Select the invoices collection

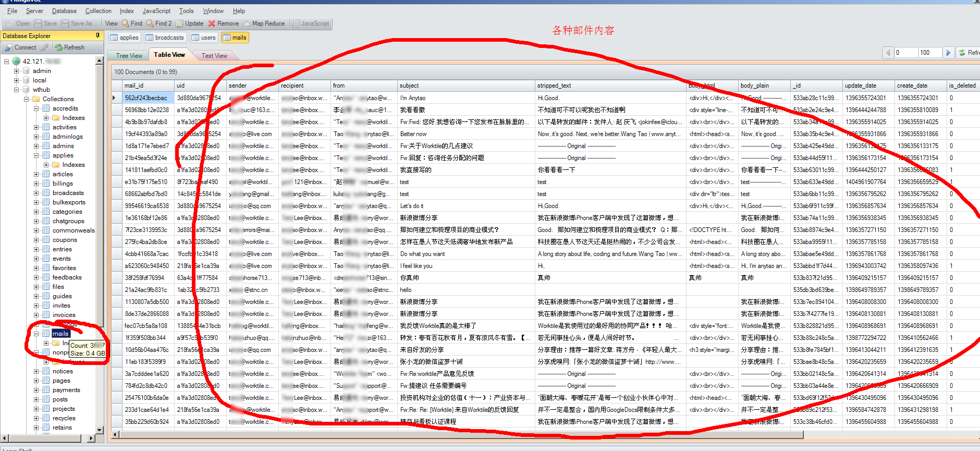click(64, 315)
